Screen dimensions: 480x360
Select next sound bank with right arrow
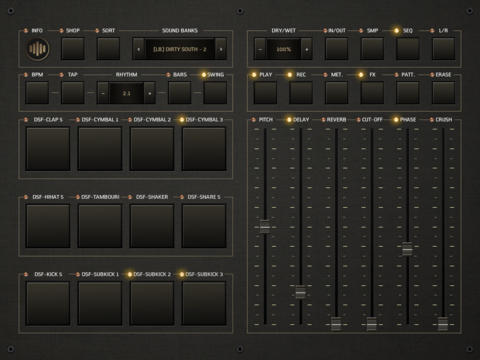click(x=221, y=49)
